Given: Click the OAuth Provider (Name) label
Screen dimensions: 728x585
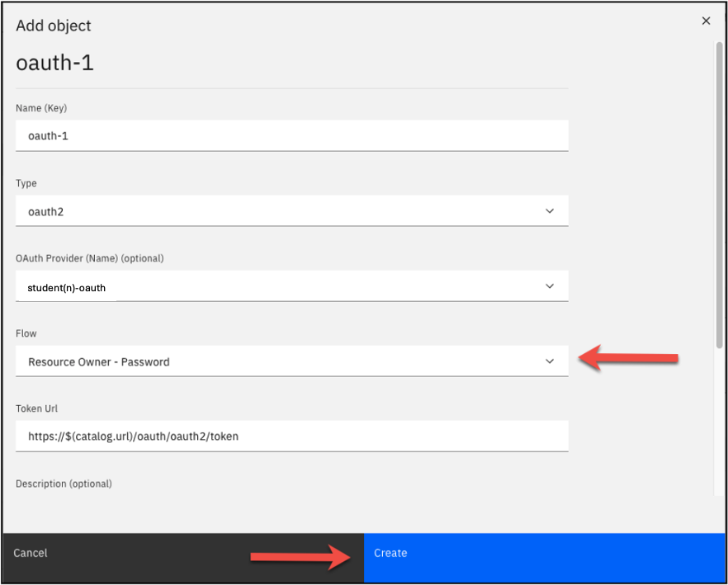Looking at the screenshot, I should pos(89,258).
